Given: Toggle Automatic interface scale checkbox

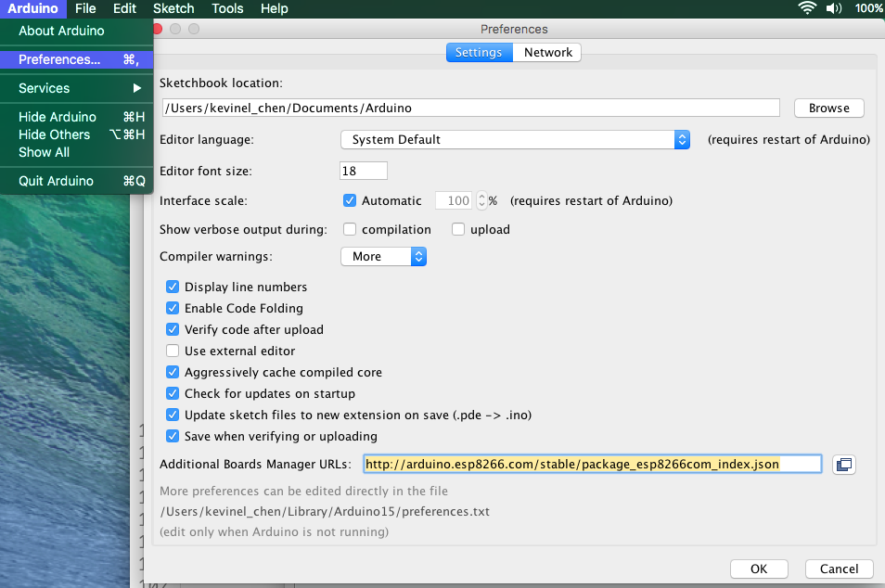Looking at the screenshot, I should (350, 200).
